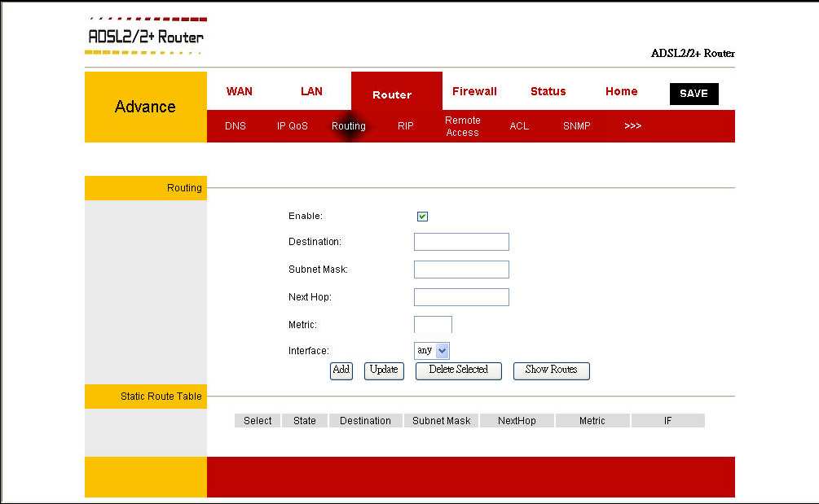Click the Advance section label
819x504 pixels.
(x=145, y=107)
